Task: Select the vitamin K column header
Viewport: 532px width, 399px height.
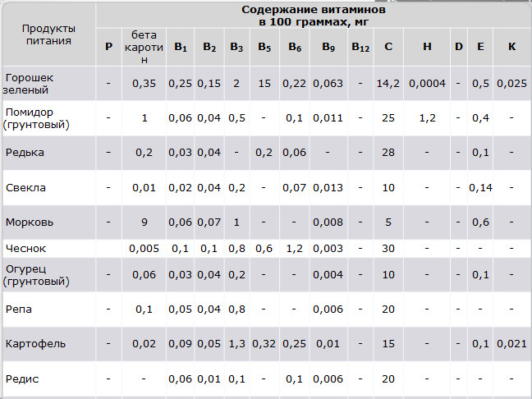Action: pos(511,47)
